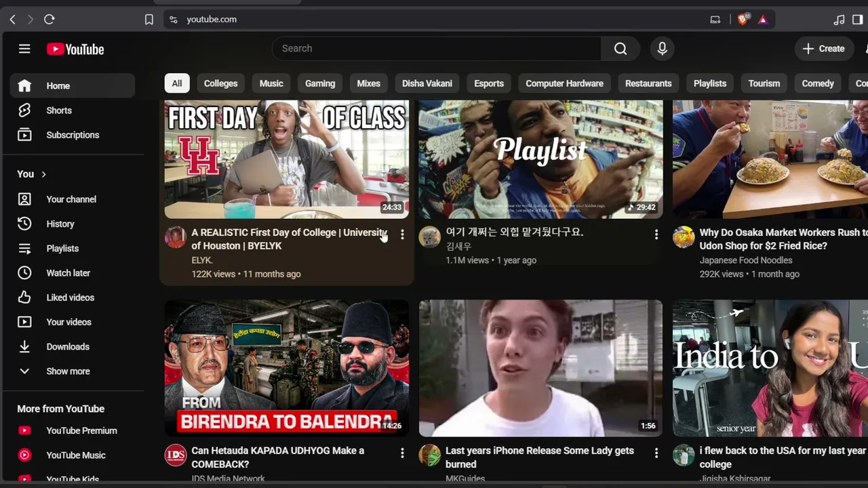Open YouTube Premium
The width and height of the screenshot is (868, 488).
[x=73, y=430]
